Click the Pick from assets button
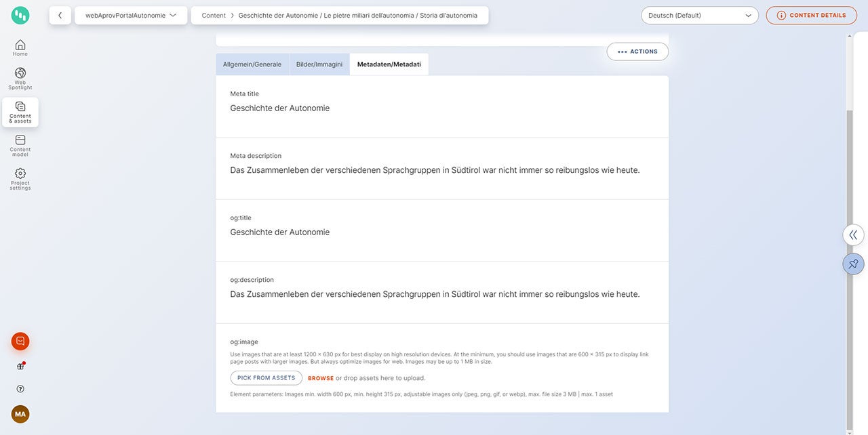 [266, 378]
